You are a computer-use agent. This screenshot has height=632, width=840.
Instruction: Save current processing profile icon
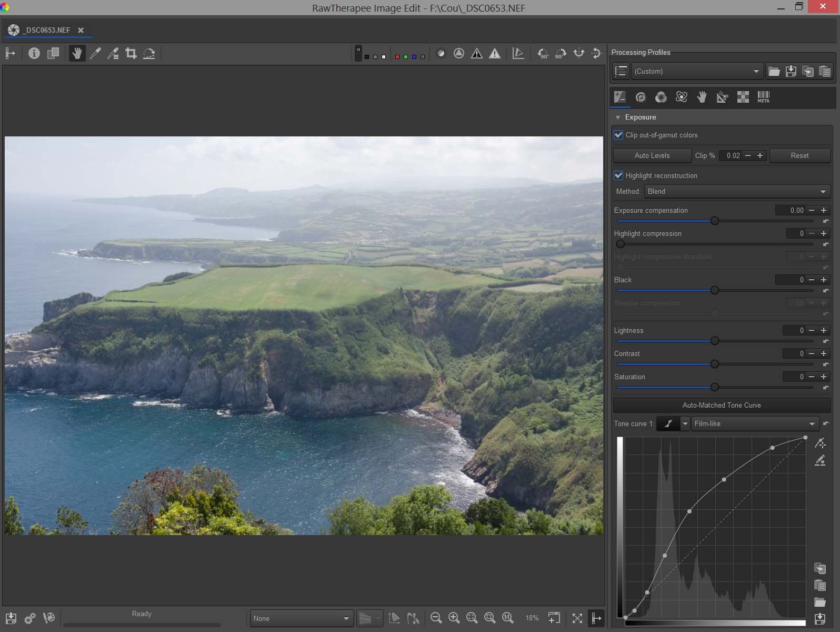tap(791, 71)
